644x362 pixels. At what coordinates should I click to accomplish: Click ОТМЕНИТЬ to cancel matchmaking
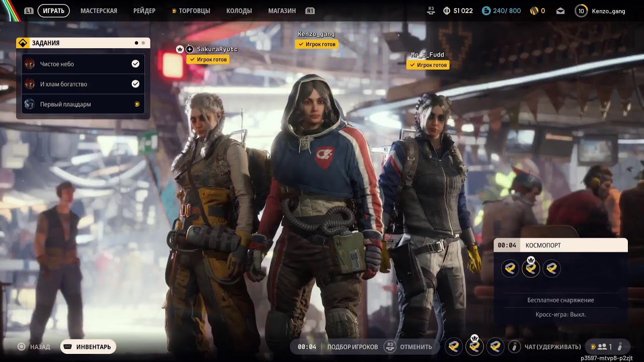click(416, 347)
